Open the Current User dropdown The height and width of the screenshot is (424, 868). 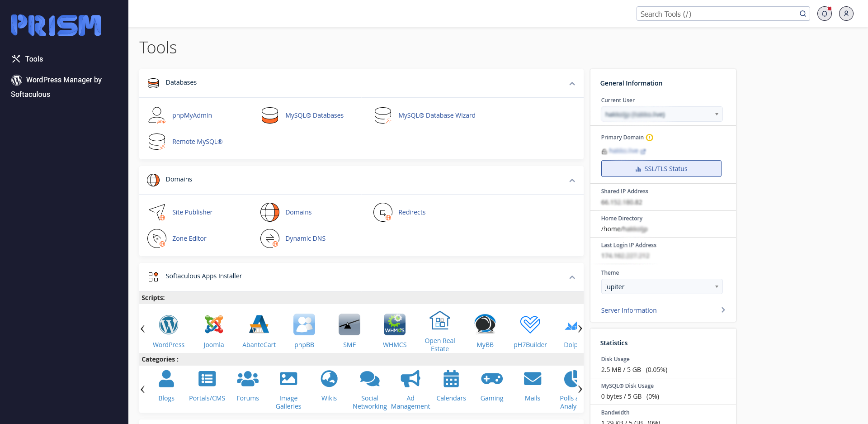coord(661,114)
